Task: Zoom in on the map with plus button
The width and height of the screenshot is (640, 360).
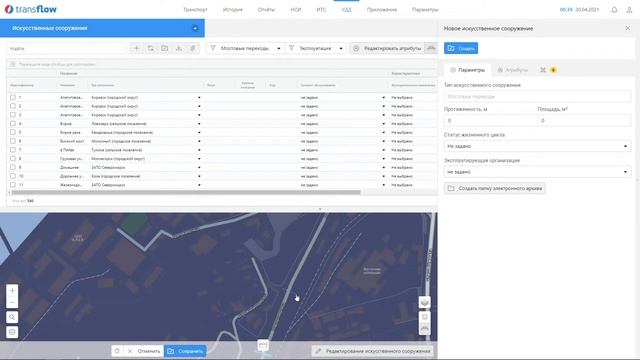Action: pos(12,290)
